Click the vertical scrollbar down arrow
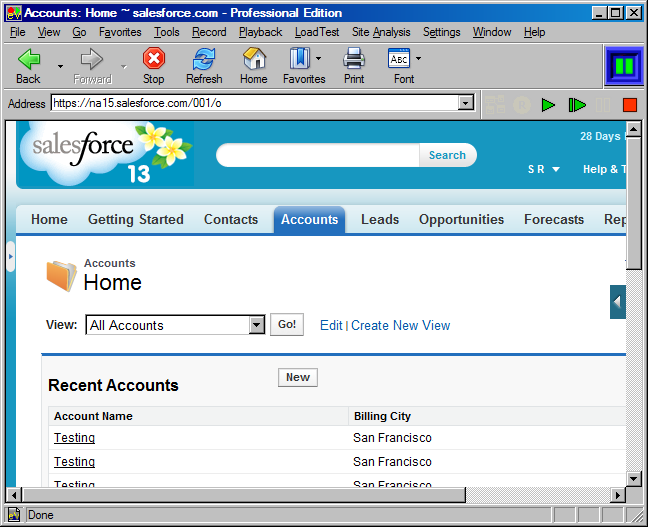 [634, 479]
